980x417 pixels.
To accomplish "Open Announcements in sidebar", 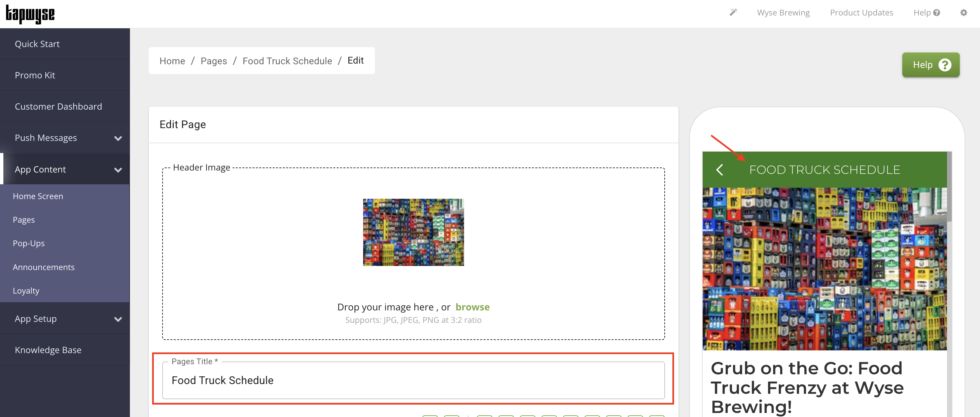I will click(43, 267).
